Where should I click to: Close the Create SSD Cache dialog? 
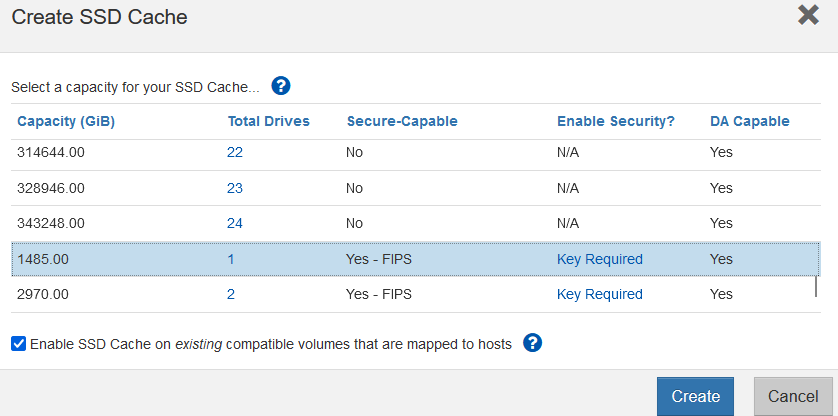(x=808, y=16)
